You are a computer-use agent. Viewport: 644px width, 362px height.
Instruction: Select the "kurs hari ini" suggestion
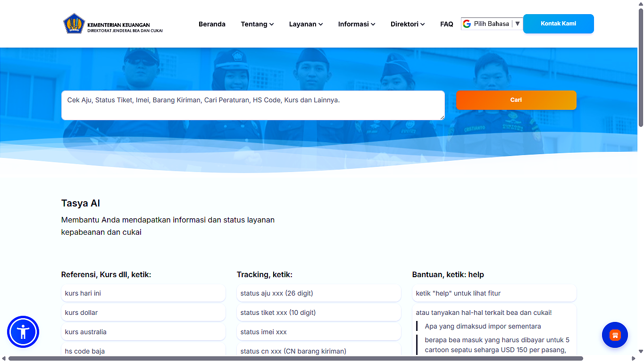pyautogui.click(x=143, y=293)
